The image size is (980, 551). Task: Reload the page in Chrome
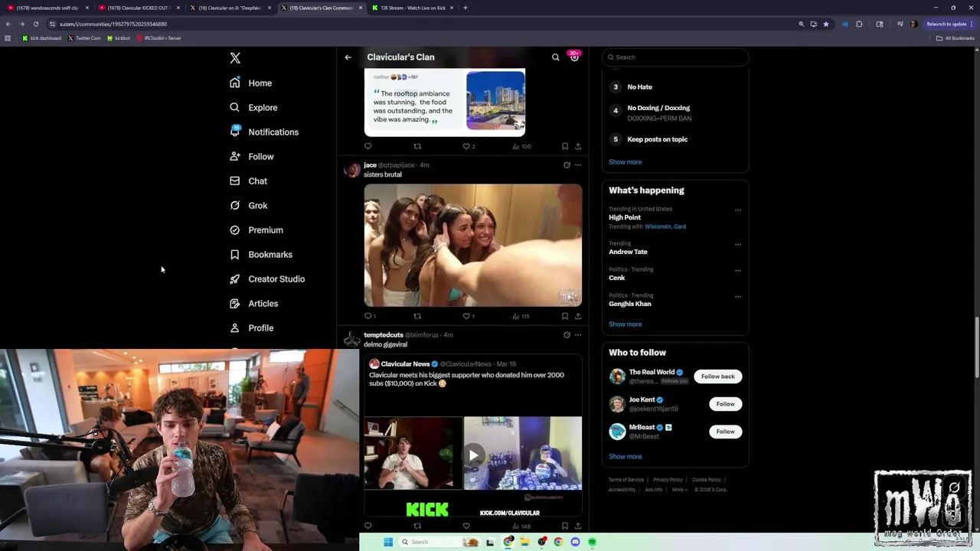[x=35, y=24]
